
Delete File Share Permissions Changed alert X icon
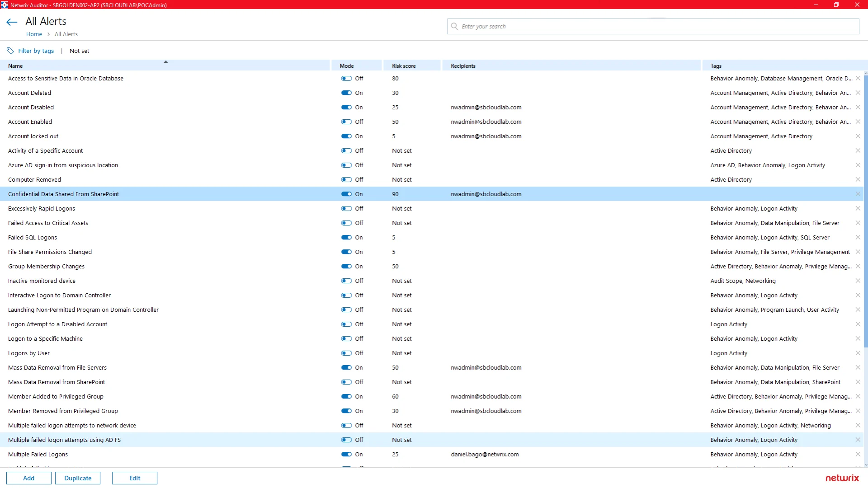pyautogui.click(x=858, y=252)
